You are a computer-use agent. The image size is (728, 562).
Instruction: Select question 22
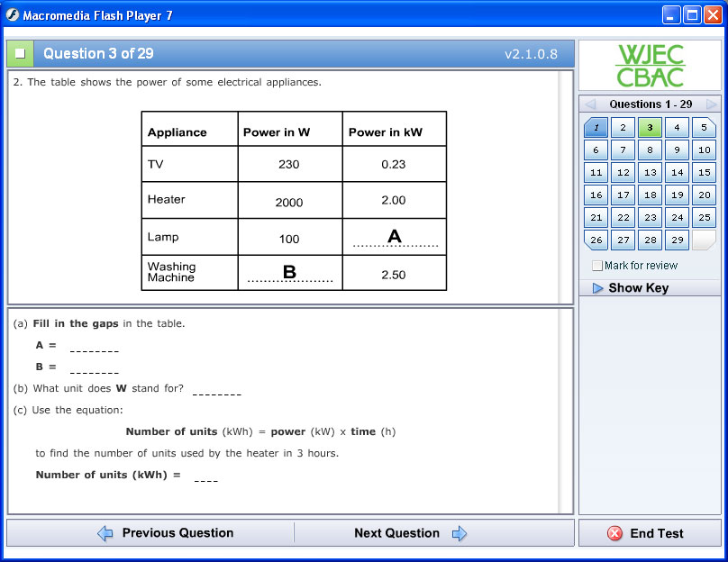(623, 217)
